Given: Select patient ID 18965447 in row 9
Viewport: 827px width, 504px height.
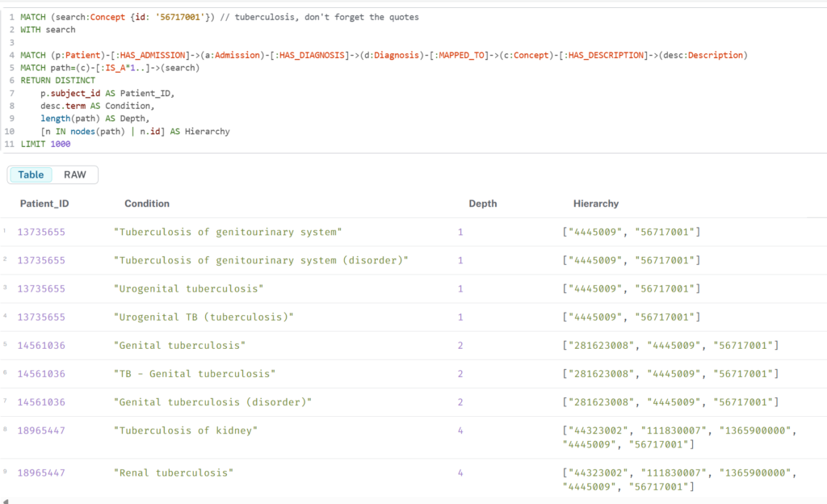Looking at the screenshot, I should click(x=41, y=472).
